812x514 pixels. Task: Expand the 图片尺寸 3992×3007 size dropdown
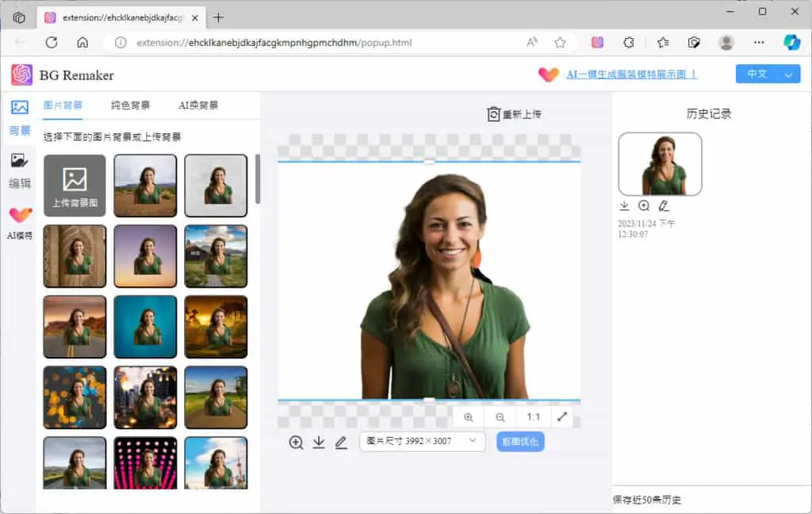coord(422,441)
